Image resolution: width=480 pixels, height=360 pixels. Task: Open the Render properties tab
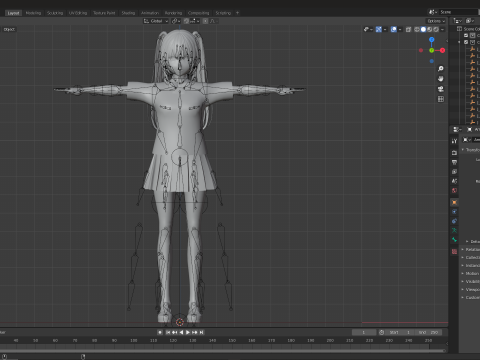click(x=454, y=153)
